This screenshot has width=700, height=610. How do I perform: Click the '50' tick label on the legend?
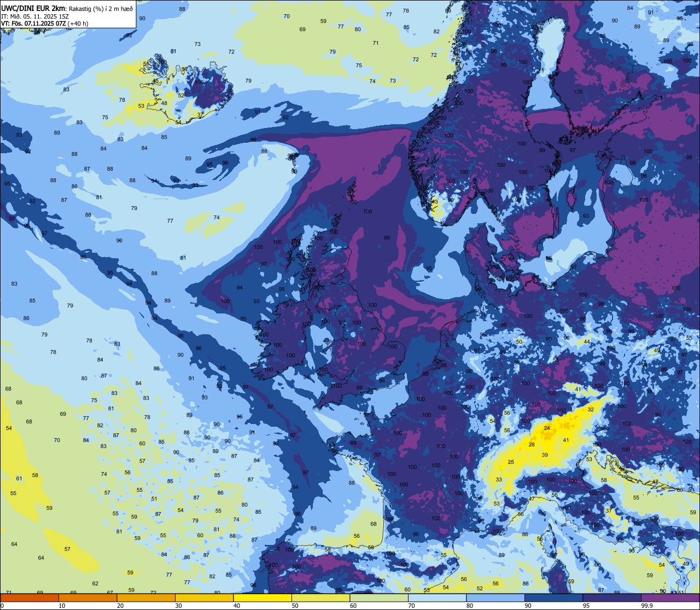point(295,606)
